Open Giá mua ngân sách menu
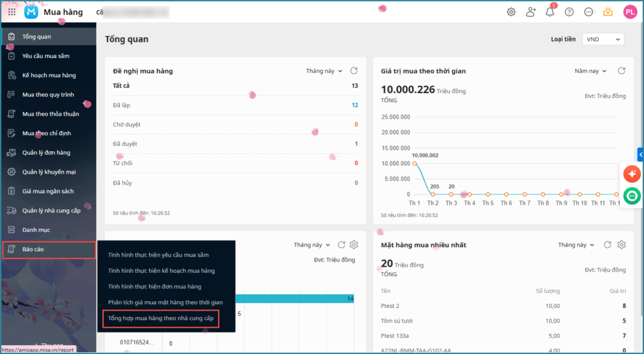The width and height of the screenshot is (644, 354). click(x=48, y=191)
